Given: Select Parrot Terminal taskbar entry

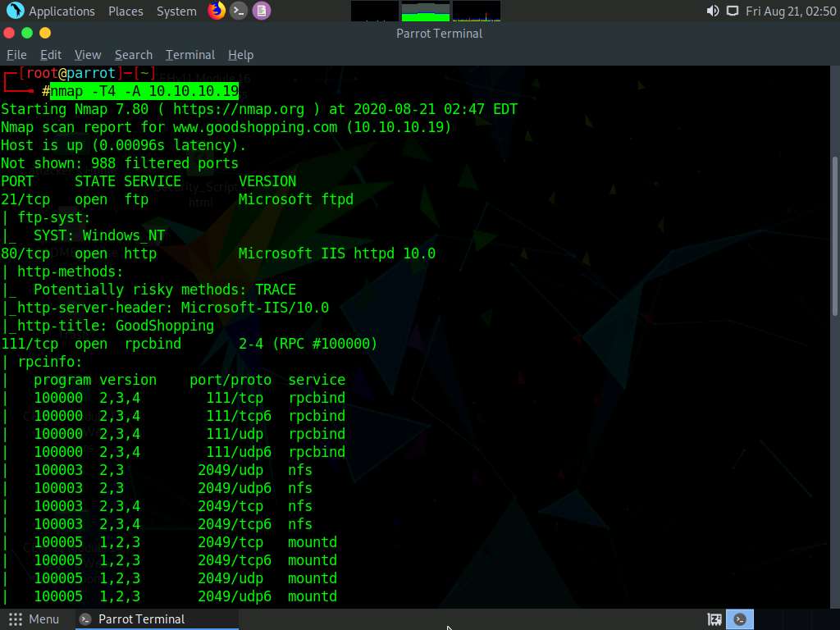Looking at the screenshot, I should (x=155, y=619).
